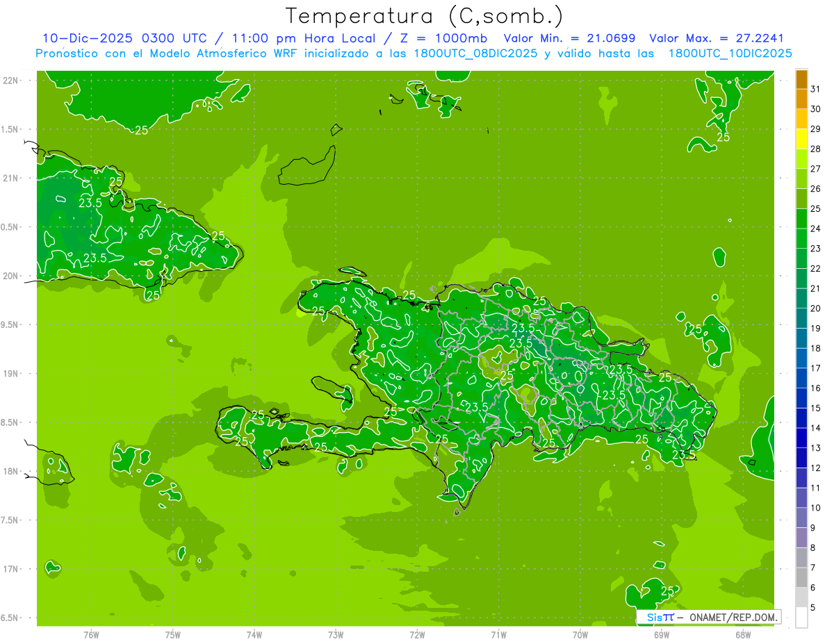The image size is (834, 644).
Task: Click the '19N' latitude axis label
Action: coord(12,374)
